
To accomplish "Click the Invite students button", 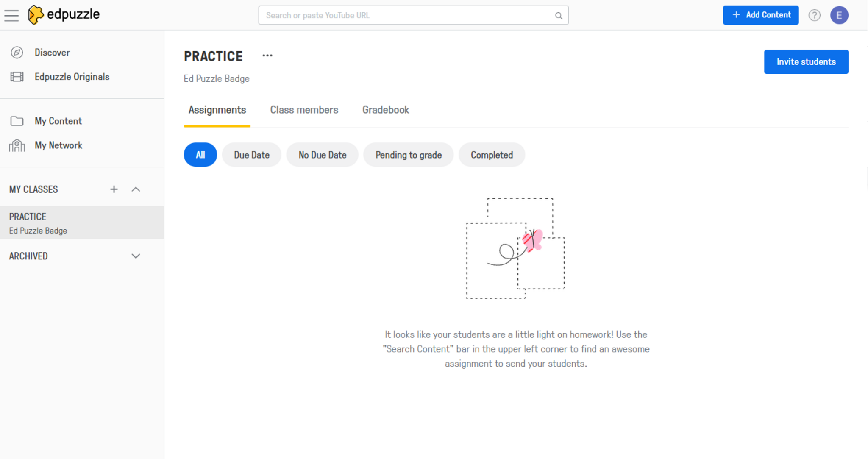I will pos(806,62).
